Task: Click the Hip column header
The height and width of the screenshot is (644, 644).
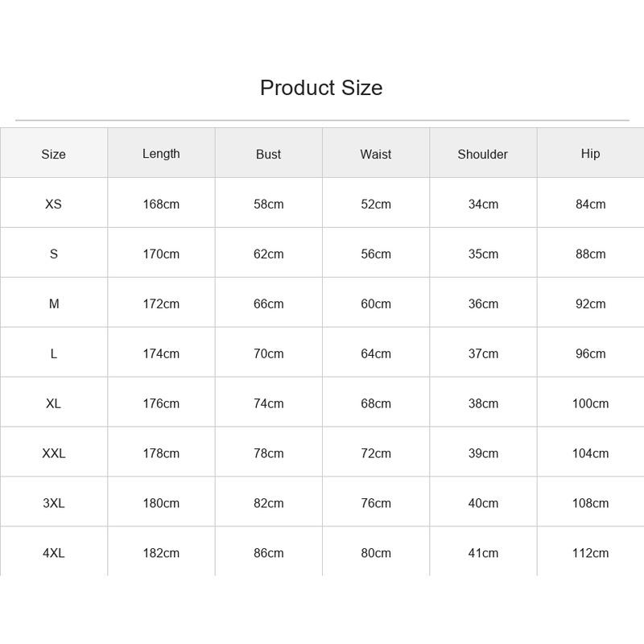Action: [x=590, y=154]
